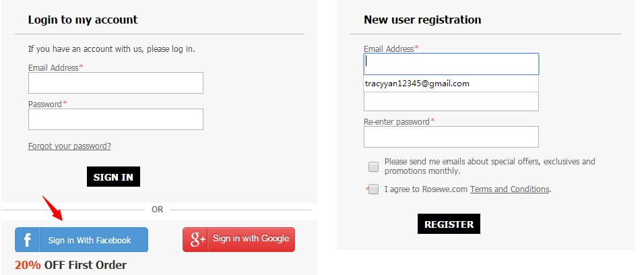Focus the login Email Address field
This screenshot has width=644, height=275.
point(115,83)
